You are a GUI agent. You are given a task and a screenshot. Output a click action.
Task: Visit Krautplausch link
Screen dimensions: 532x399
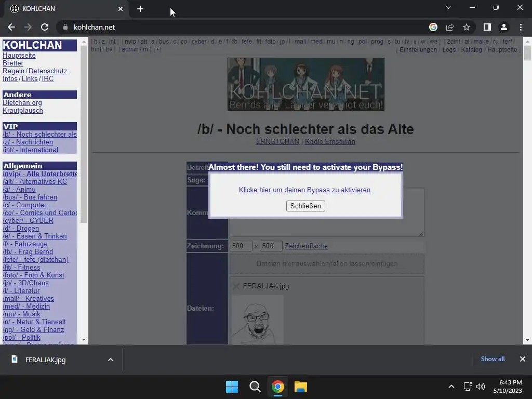tap(23, 110)
